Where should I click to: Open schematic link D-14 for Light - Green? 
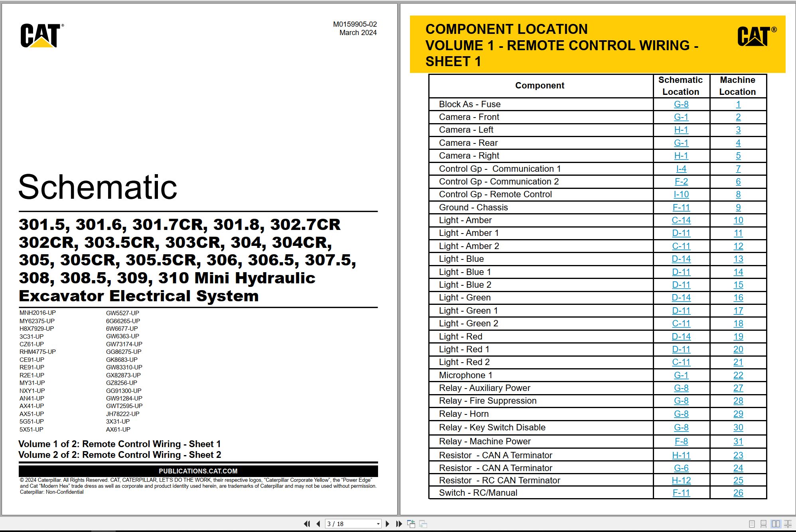[x=681, y=297]
